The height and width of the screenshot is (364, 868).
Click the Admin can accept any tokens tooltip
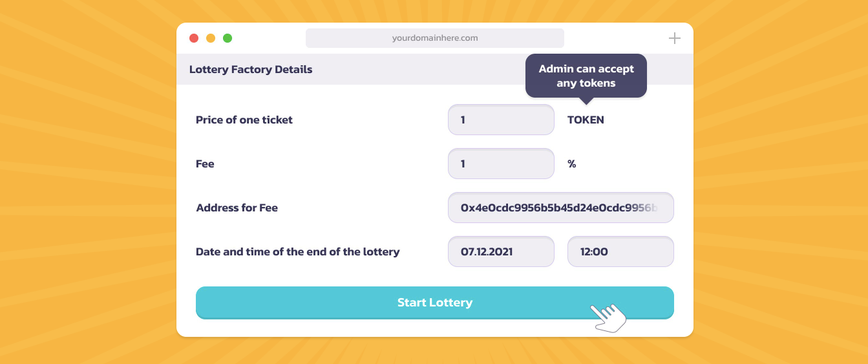[586, 76]
